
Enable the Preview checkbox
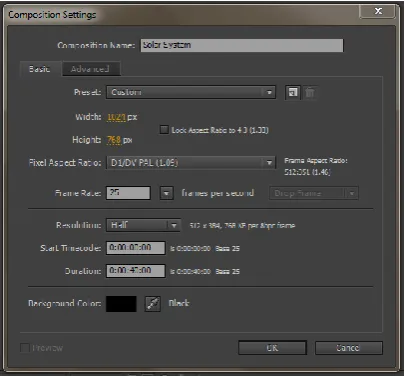(x=25, y=348)
